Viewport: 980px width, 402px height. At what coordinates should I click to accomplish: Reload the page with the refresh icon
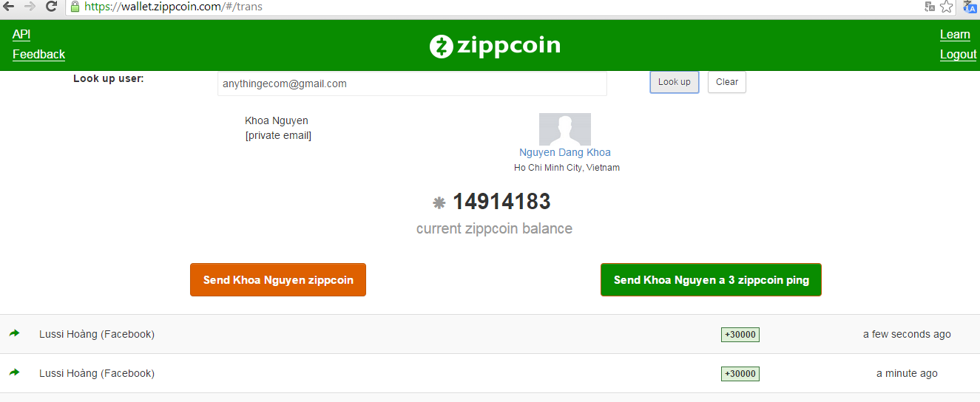point(51,7)
